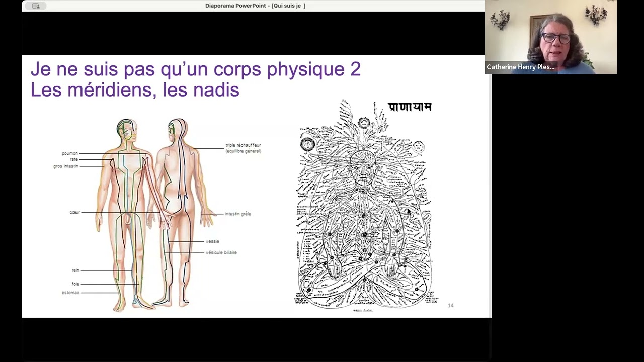Click the "rate" meridian label
This screenshot has width=644, height=362.
pyautogui.click(x=74, y=159)
